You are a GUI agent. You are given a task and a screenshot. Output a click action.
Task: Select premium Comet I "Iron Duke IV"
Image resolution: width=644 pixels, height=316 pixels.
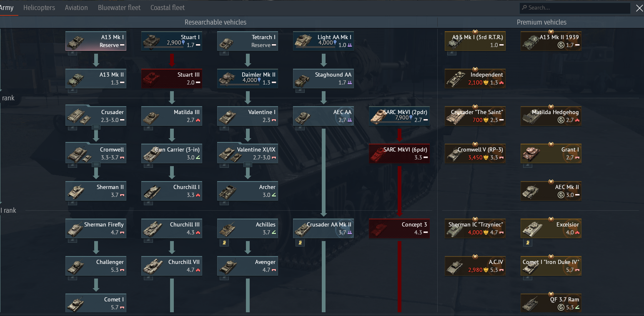(551, 266)
